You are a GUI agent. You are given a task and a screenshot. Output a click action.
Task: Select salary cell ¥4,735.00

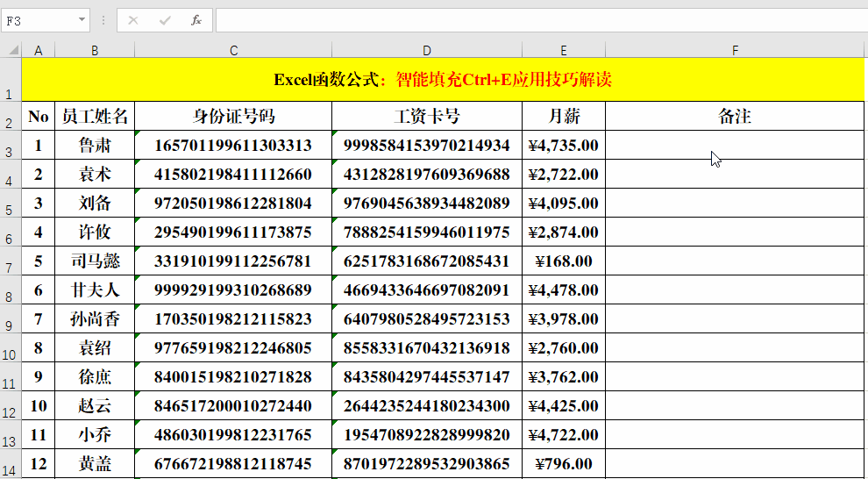tap(564, 145)
